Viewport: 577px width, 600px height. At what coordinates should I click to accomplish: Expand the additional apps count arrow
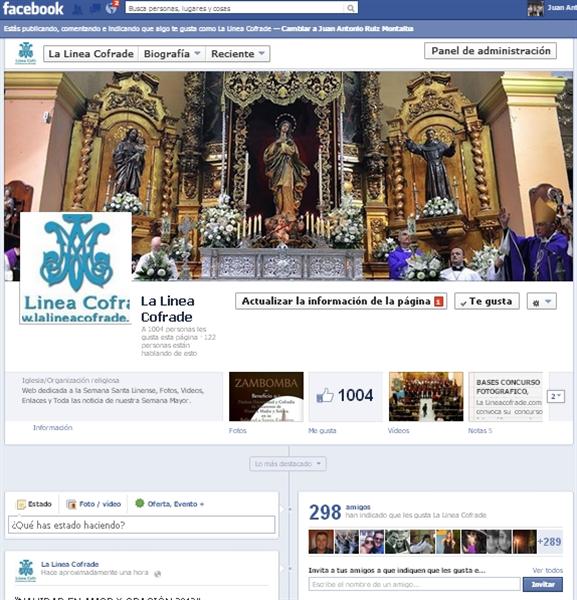(556, 396)
